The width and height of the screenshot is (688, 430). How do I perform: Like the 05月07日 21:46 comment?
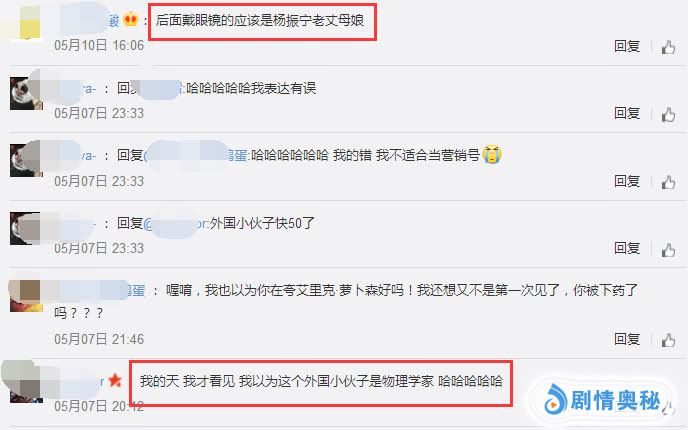(x=668, y=340)
